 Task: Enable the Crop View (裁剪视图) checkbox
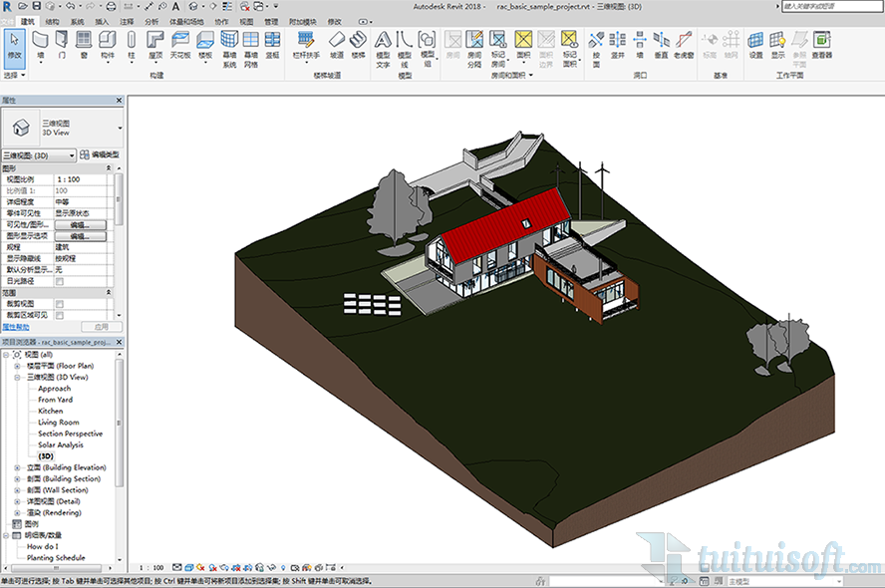pos(60,304)
